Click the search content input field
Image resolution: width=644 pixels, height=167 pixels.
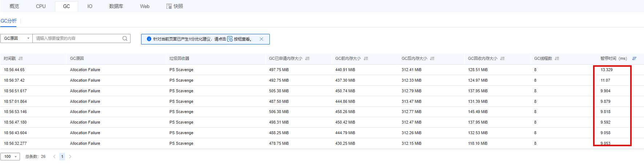[x=77, y=38]
